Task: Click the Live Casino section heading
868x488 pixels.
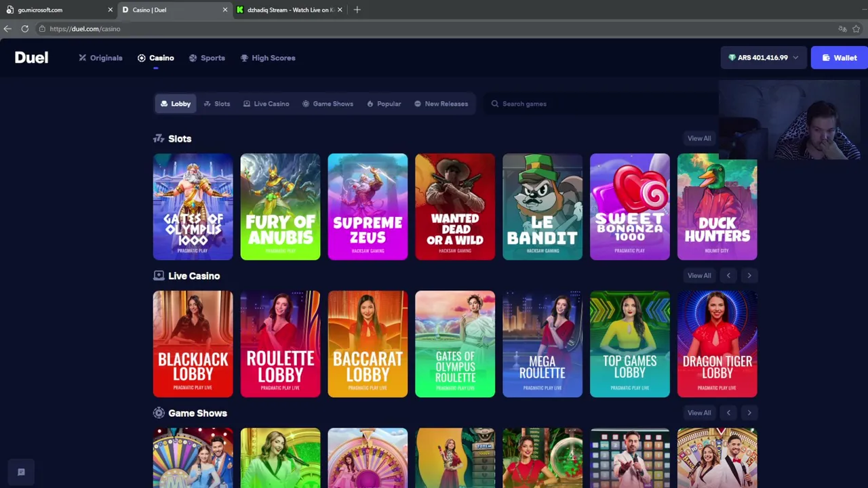Action: coord(194,276)
